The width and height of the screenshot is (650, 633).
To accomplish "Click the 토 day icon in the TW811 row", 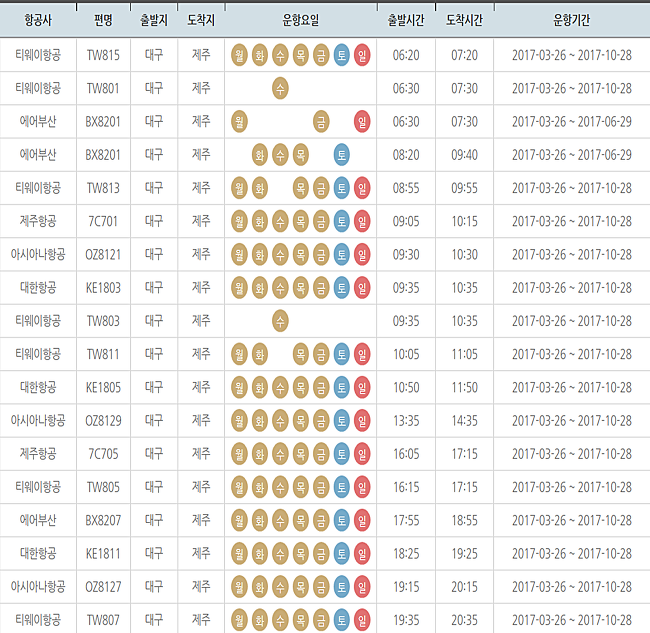I will pyautogui.click(x=342, y=354).
